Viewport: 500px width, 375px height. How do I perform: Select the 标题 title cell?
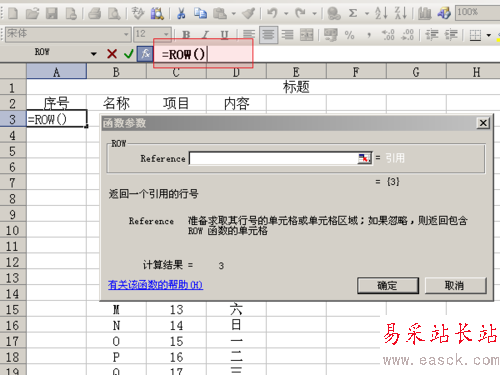[x=296, y=87]
